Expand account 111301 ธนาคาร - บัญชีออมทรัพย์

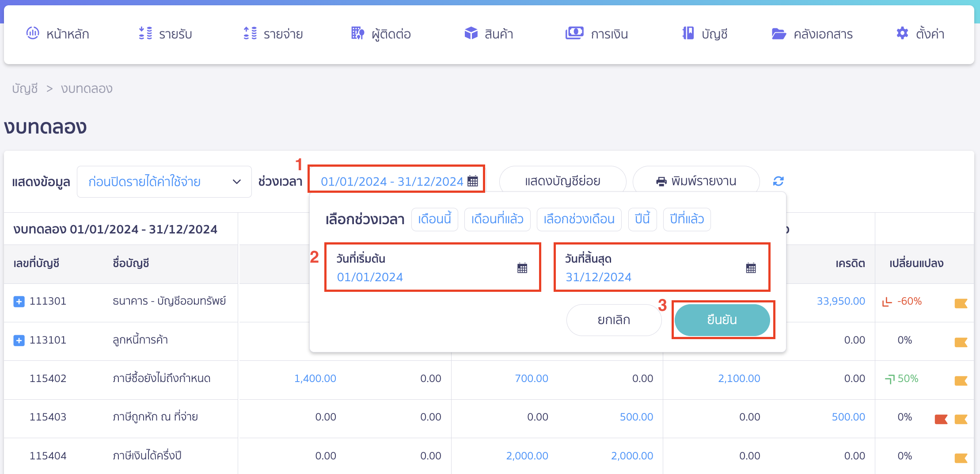pos(18,301)
